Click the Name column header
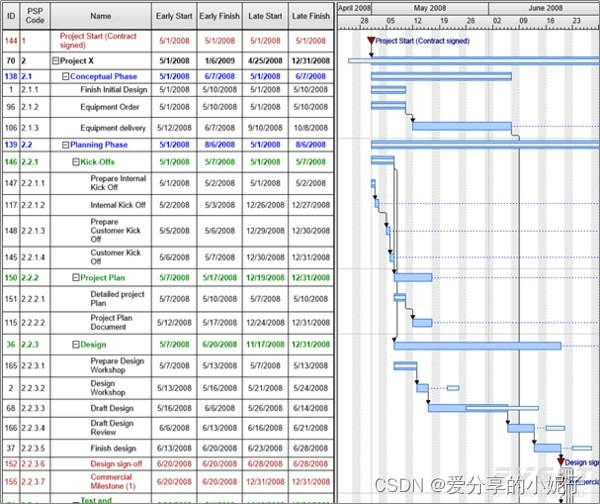This screenshot has height=504, width=600. [100, 16]
